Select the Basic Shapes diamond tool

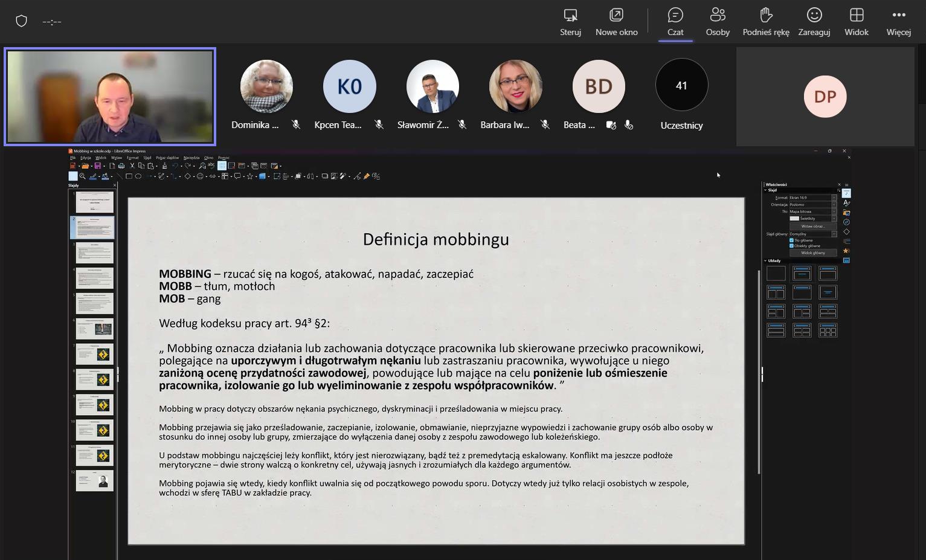click(187, 176)
